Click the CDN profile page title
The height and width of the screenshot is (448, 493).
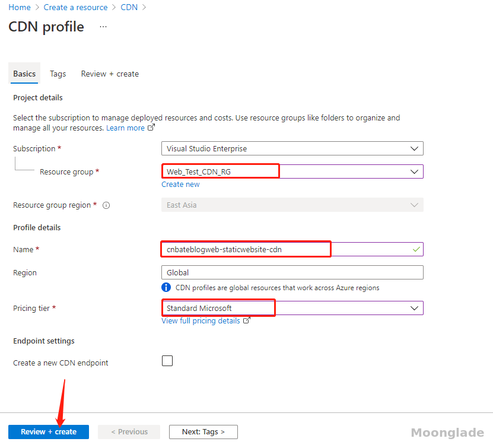(46, 27)
